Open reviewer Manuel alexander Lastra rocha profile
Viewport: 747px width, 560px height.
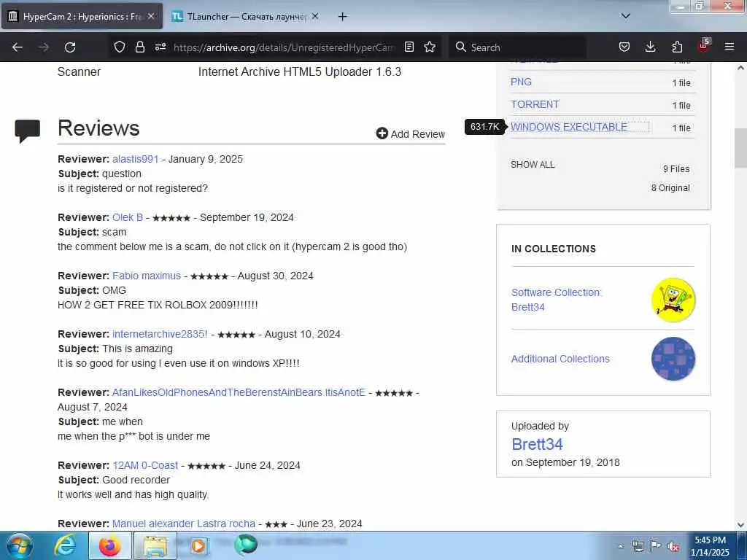click(x=184, y=524)
